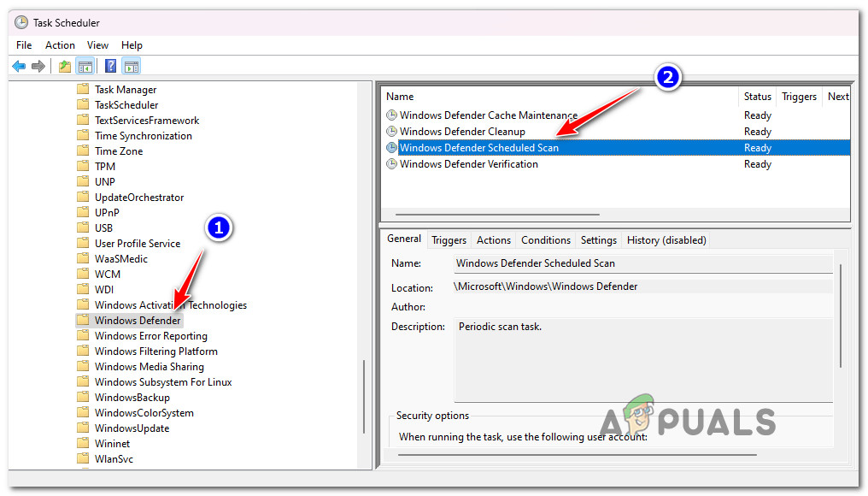Switch to the Triggers tab
The width and height of the screenshot is (868, 496).
449,240
